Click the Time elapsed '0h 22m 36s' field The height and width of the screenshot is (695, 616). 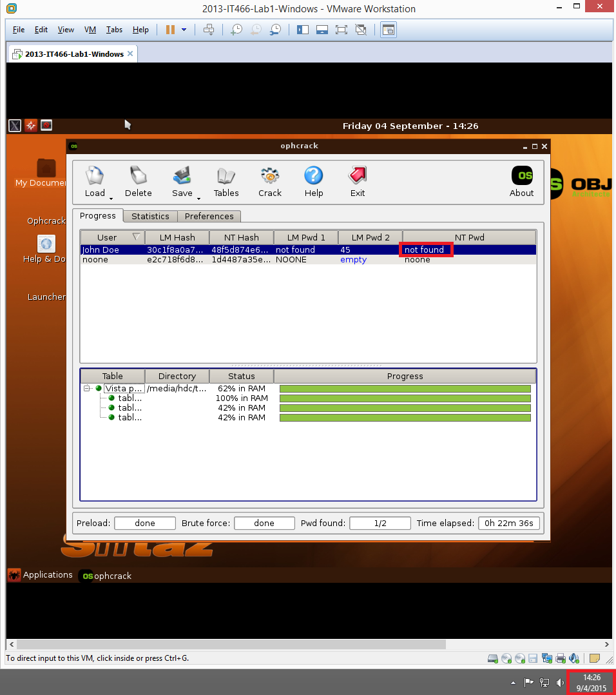[509, 523]
